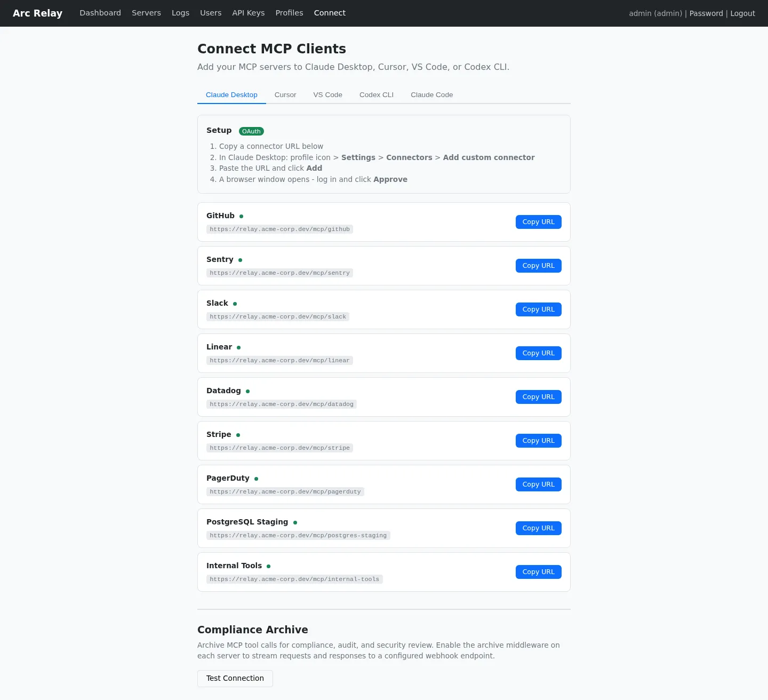
Task: Copy URL for Sentry server
Action: point(538,266)
